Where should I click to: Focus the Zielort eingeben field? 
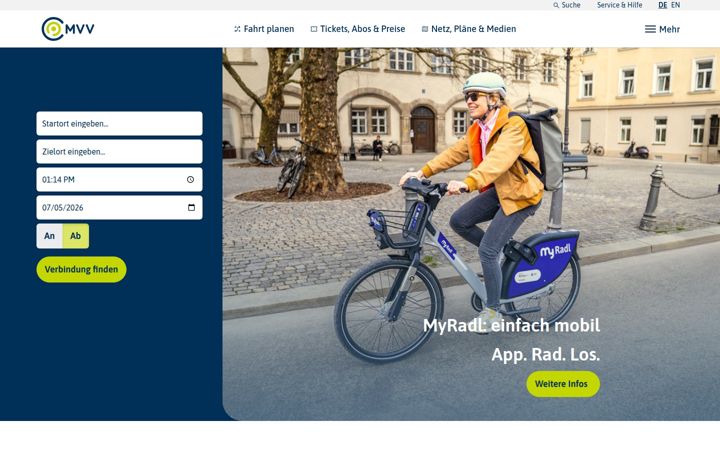coord(119,152)
